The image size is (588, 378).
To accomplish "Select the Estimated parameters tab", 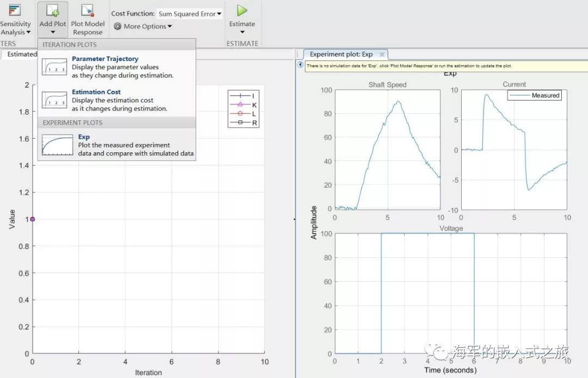I will tap(20, 54).
